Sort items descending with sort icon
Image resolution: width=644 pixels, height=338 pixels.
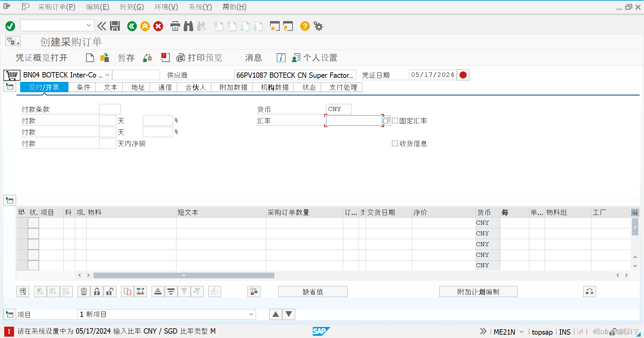tap(171, 291)
